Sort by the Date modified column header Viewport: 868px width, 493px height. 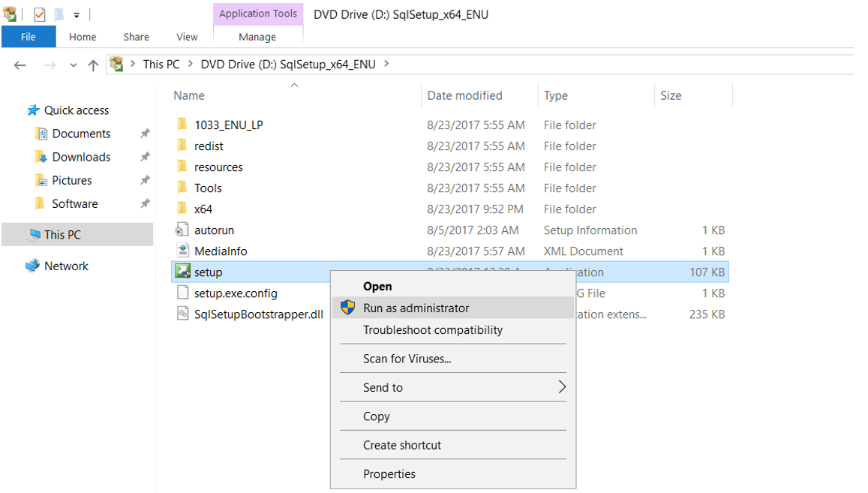pos(464,95)
